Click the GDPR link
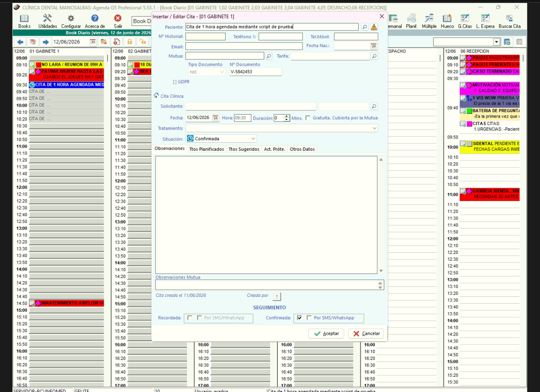This screenshot has width=540, height=392. pos(181,82)
